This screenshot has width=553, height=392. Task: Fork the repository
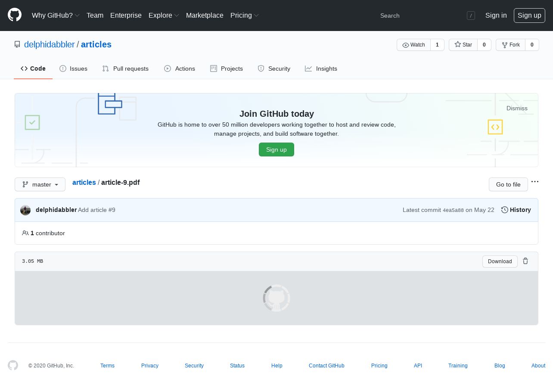510,45
